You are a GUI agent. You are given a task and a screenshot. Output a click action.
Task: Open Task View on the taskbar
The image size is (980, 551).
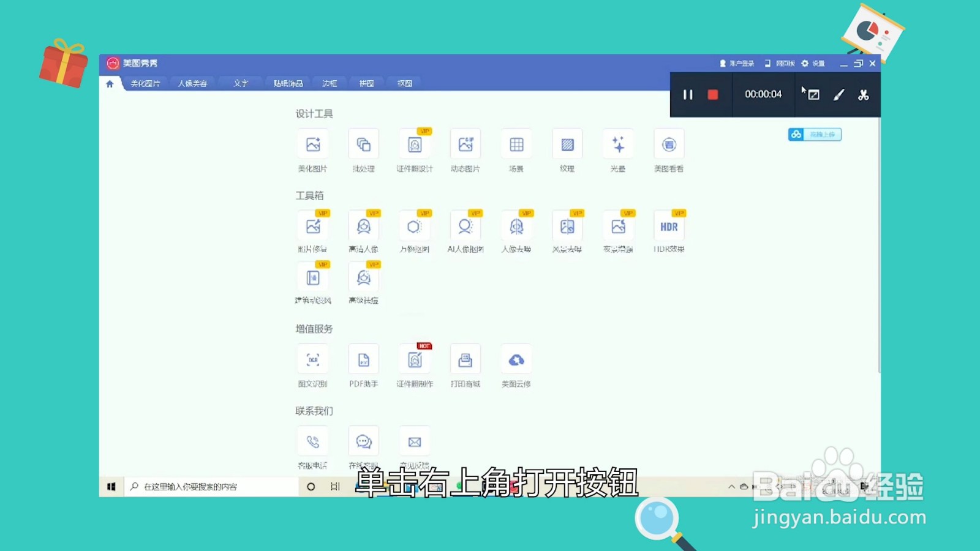(x=335, y=487)
